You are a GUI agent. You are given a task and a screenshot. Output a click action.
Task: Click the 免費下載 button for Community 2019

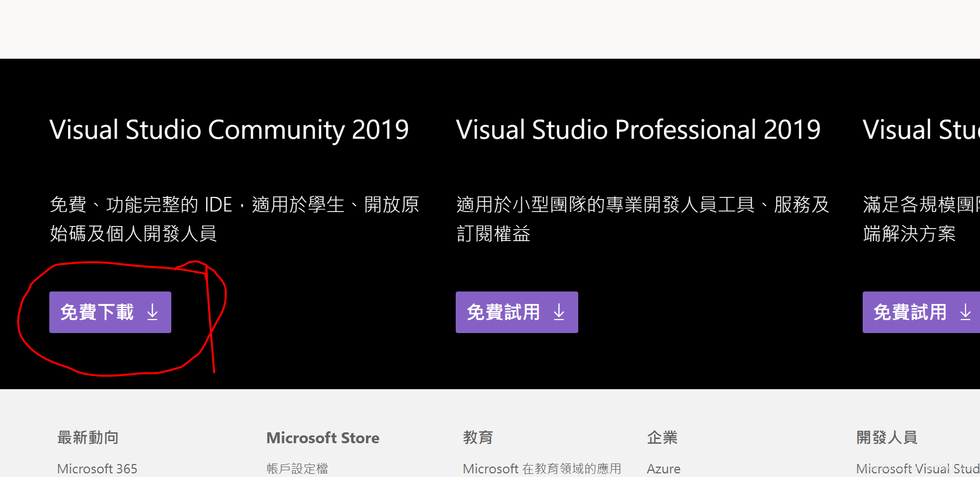pos(110,312)
